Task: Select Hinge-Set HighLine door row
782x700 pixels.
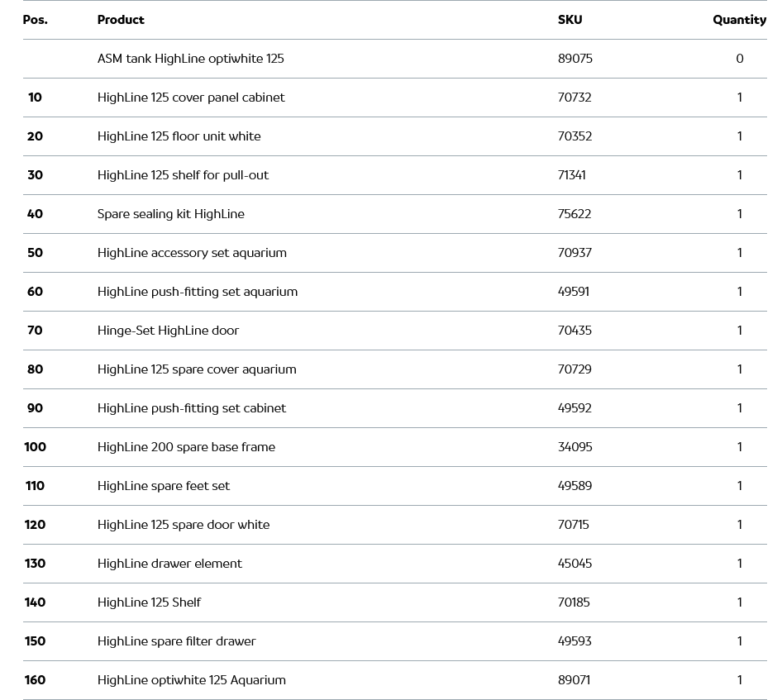Action: tap(168, 331)
